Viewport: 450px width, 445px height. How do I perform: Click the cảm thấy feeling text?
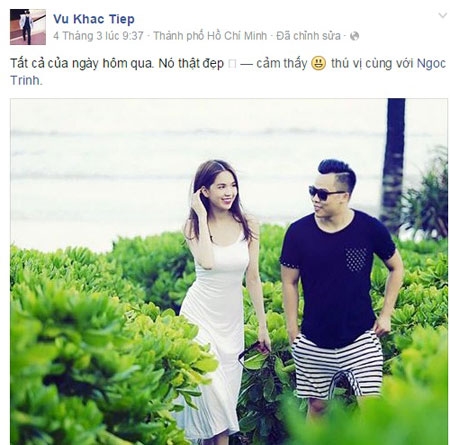pyautogui.click(x=282, y=63)
